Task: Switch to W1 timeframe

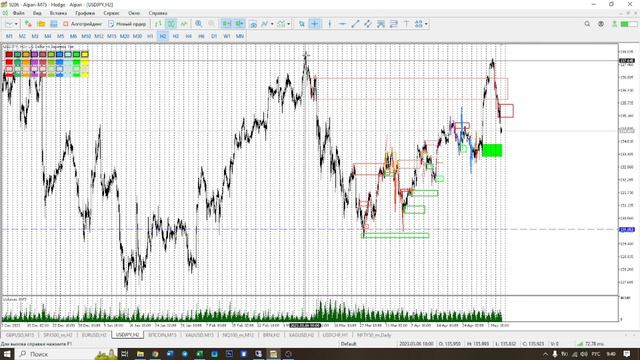Action: [227, 36]
